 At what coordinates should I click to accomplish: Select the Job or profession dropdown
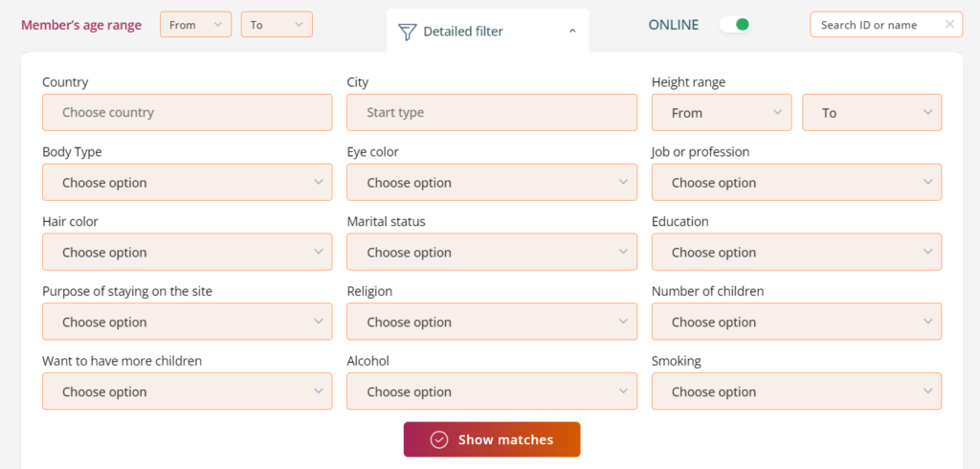796,182
